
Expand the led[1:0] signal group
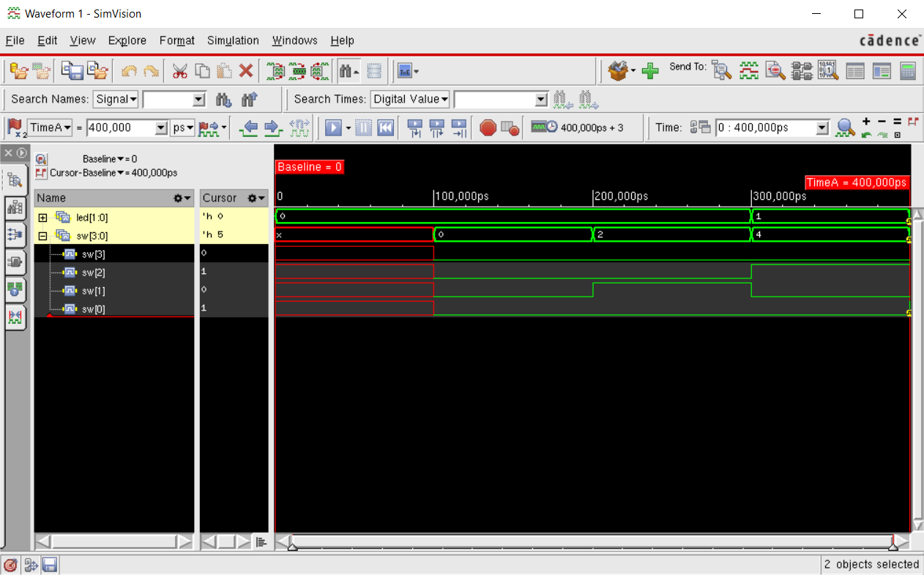coord(42,218)
